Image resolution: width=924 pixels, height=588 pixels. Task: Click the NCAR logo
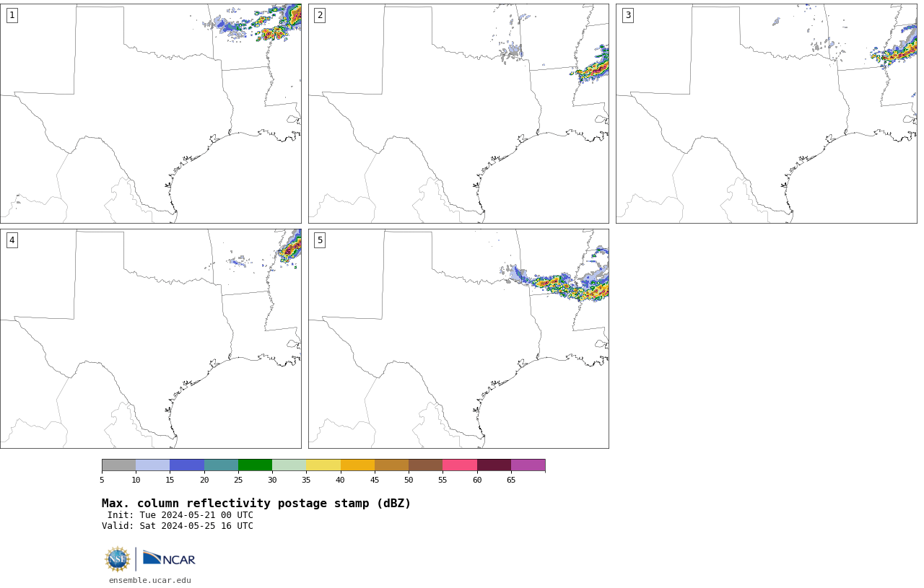[x=169, y=559]
